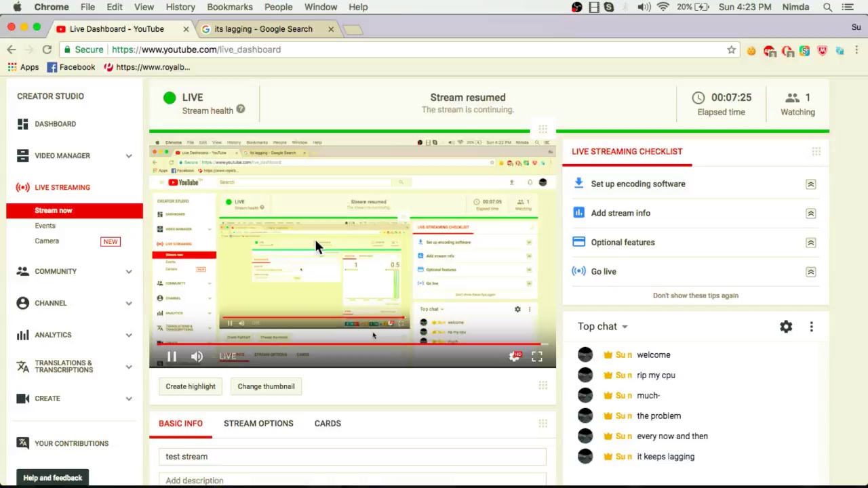This screenshot has height=488, width=868.
Task: Click Create highlight button
Action: [x=191, y=386]
